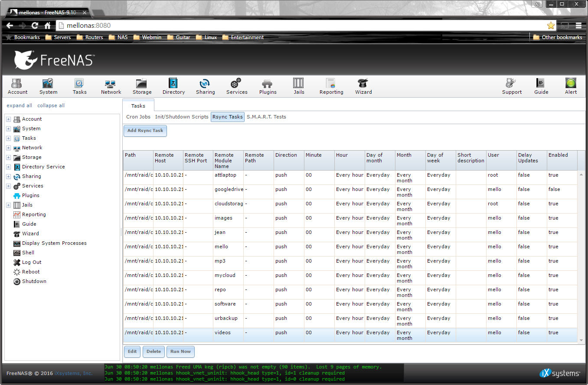This screenshot has height=385, width=588.
Task: Open the Services toolbar icon
Action: [237, 86]
